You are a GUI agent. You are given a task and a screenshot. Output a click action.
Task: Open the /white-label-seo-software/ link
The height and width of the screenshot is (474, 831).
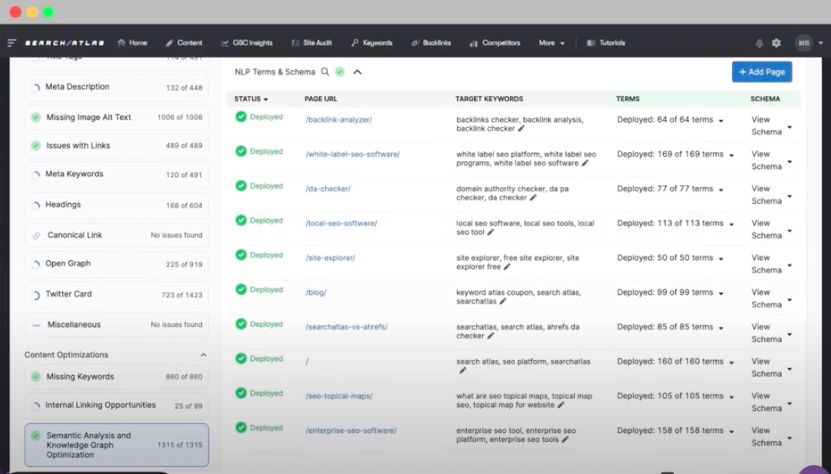[352, 154]
